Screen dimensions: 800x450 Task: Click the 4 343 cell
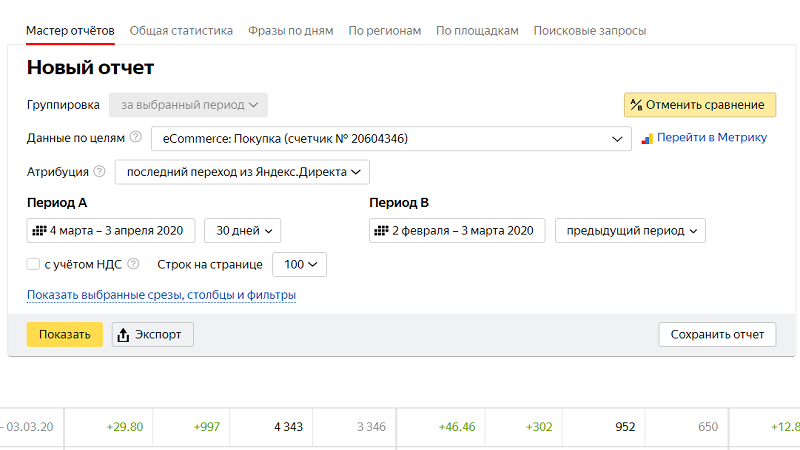(271, 427)
